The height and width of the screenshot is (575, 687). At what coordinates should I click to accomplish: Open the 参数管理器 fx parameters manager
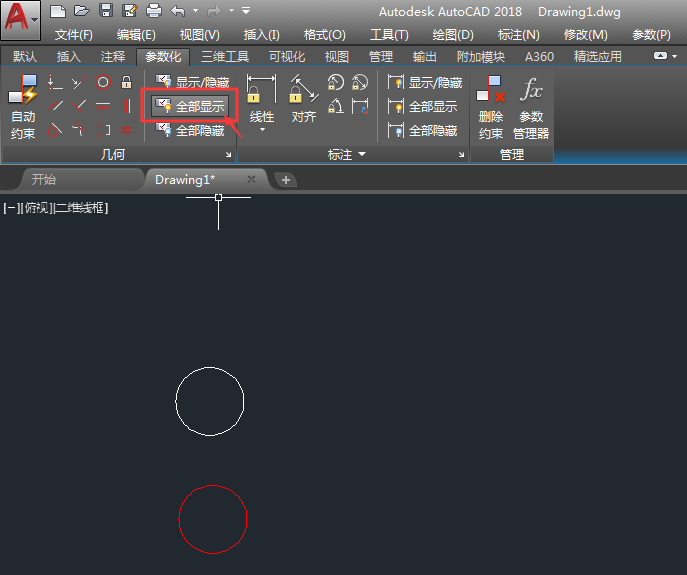(x=531, y=107)
